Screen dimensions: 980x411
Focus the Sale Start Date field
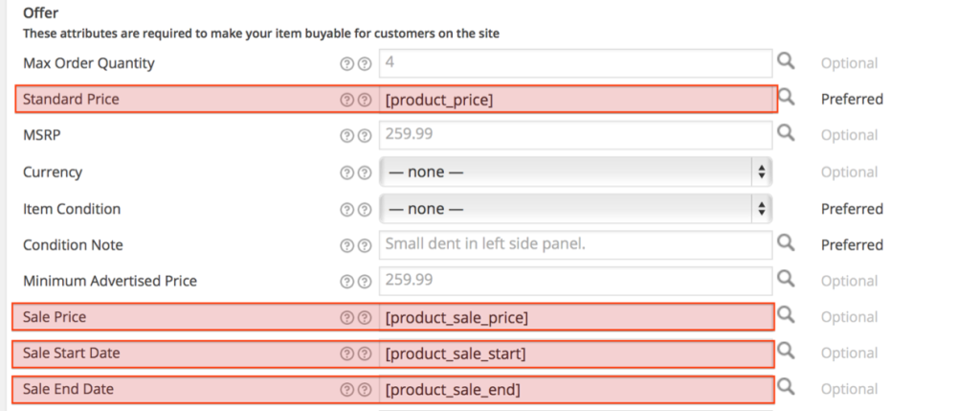[575, 354]
